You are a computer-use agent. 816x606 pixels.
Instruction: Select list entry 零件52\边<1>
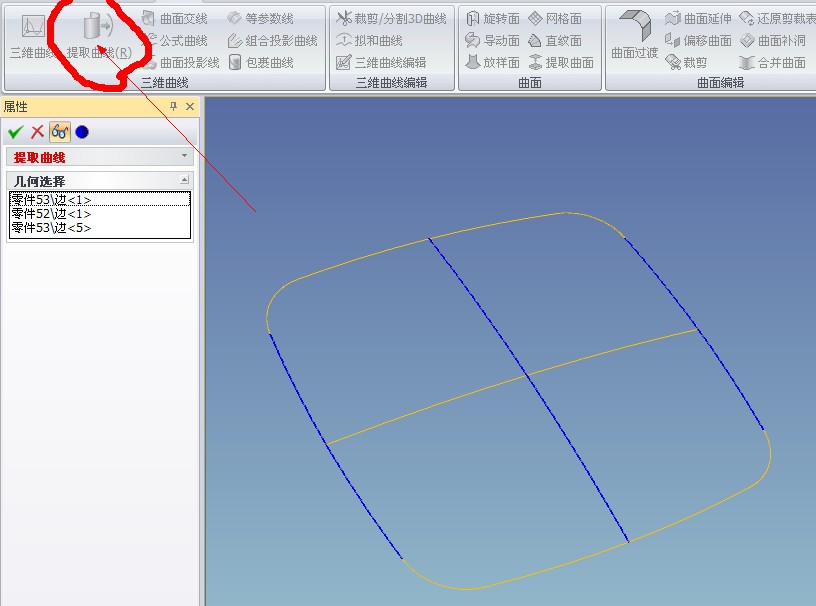[x=100, y=214]
